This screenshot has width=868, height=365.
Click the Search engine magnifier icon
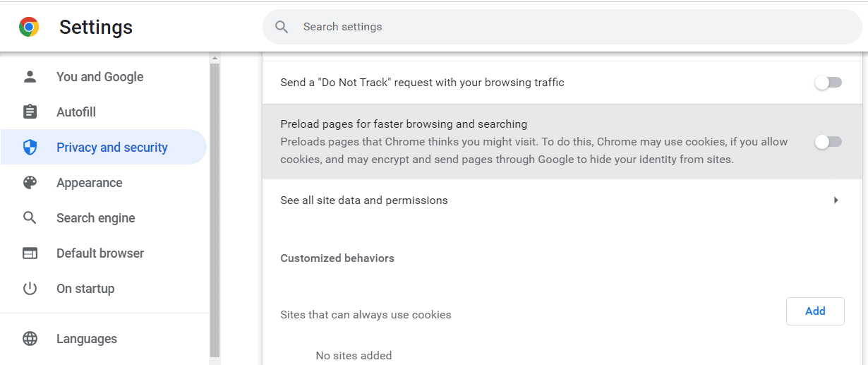click(30, 218)
